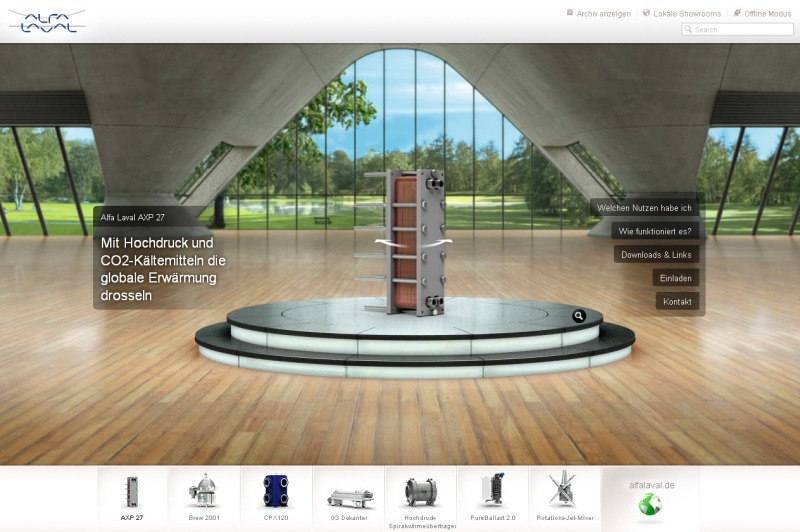
Task: Click the headline Mit Hochdruck und CO2-Kältemitteln text
Action: pos(163,269)
